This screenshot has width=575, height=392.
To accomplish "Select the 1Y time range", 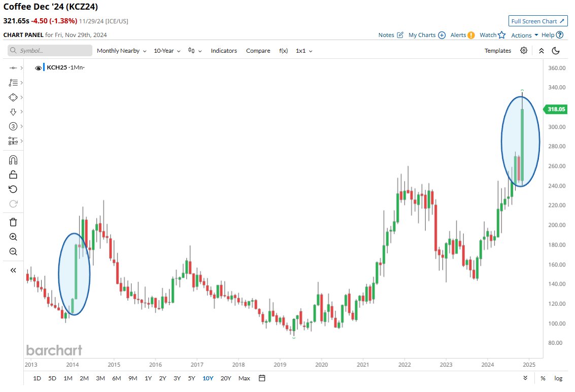I will [x=148, y=378].
